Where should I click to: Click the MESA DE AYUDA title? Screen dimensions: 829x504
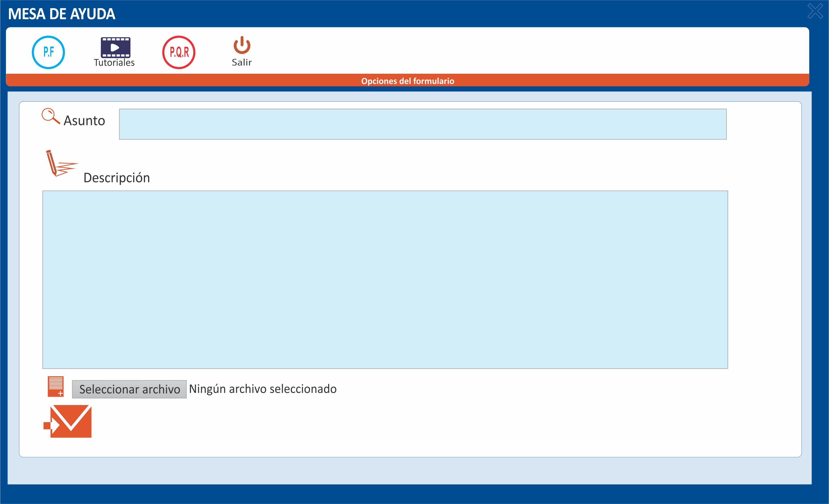[x=62, y=14]
